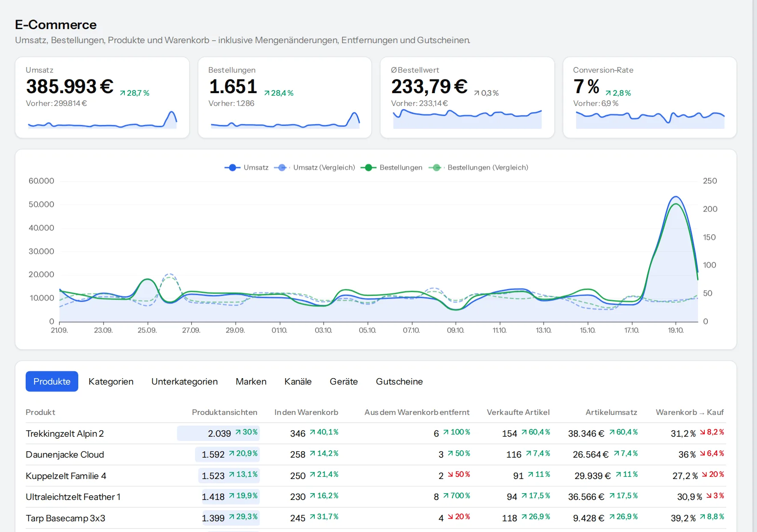Viewport: 757px width, 532px height.
Task: Click the 0,3 % Bestellwert trend indicator
Action: tap(486, 93)
